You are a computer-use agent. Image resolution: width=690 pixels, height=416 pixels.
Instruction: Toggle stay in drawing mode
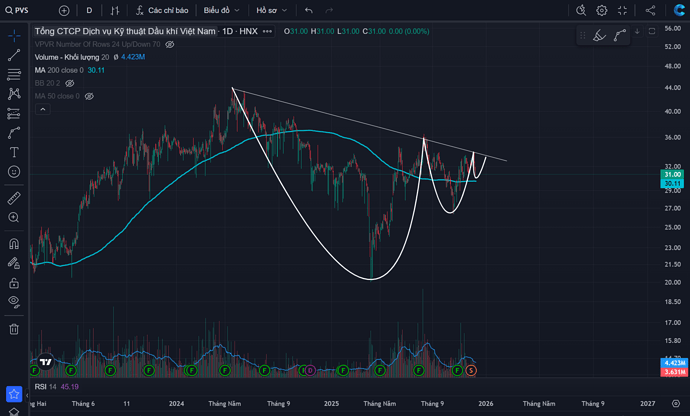[14, 263]
